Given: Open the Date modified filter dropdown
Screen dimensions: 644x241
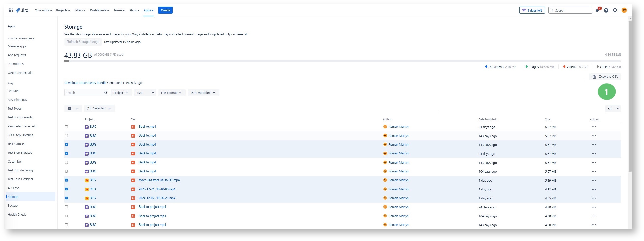Looking at the screenshot, I should (x=203, y=93).
